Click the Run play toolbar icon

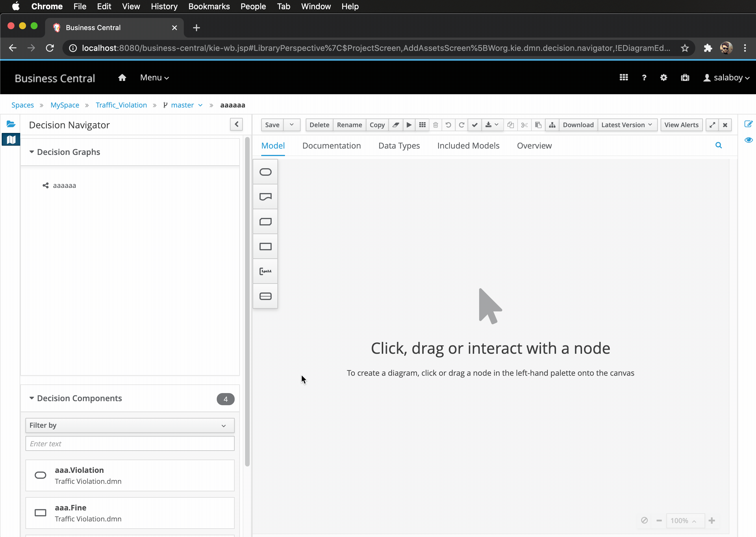tap(409, 125)
